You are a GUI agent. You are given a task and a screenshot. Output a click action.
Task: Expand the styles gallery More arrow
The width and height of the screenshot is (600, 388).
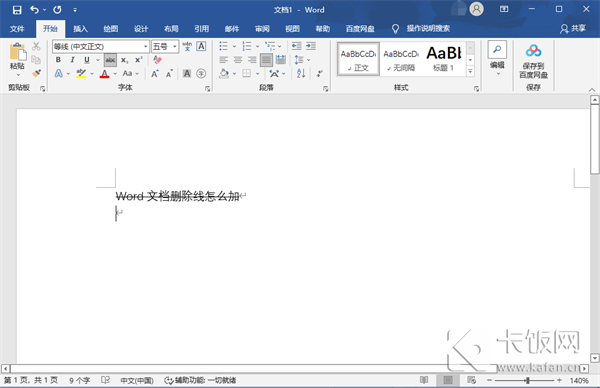point(471,71)
